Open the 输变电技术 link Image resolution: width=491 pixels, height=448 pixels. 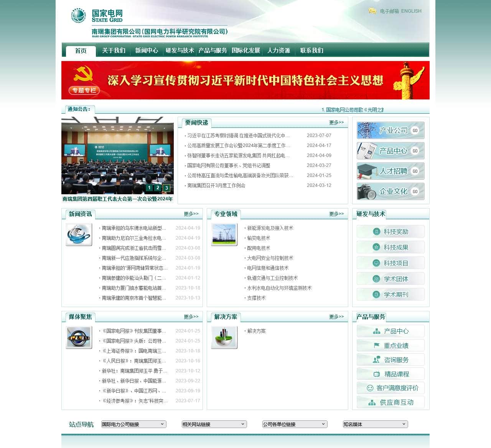click(x=259, y=238)
